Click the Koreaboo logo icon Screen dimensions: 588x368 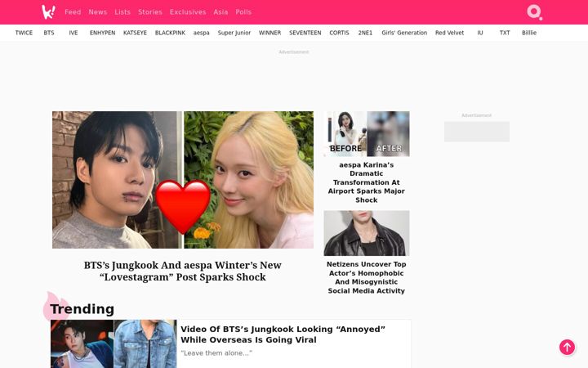48,12
